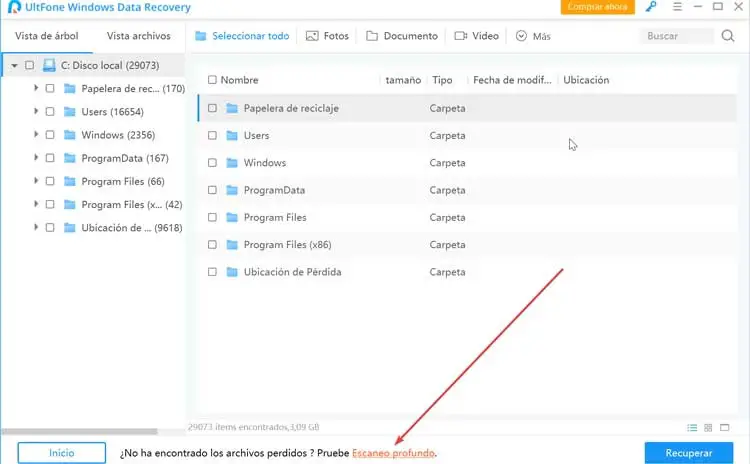Screen dimensions: 750x464
Task: Click the Más filter label
Action: [541, 36]
